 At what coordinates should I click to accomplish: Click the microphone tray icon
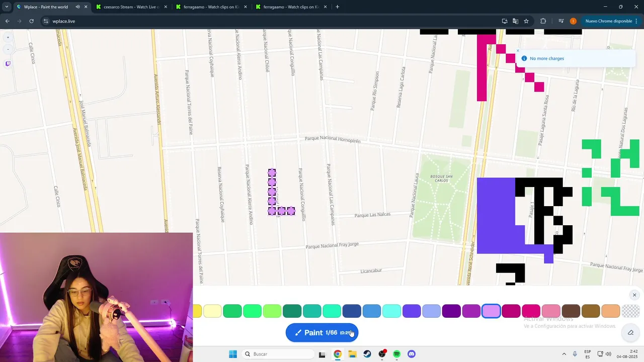pyautogui.click(x=575, y=354)
